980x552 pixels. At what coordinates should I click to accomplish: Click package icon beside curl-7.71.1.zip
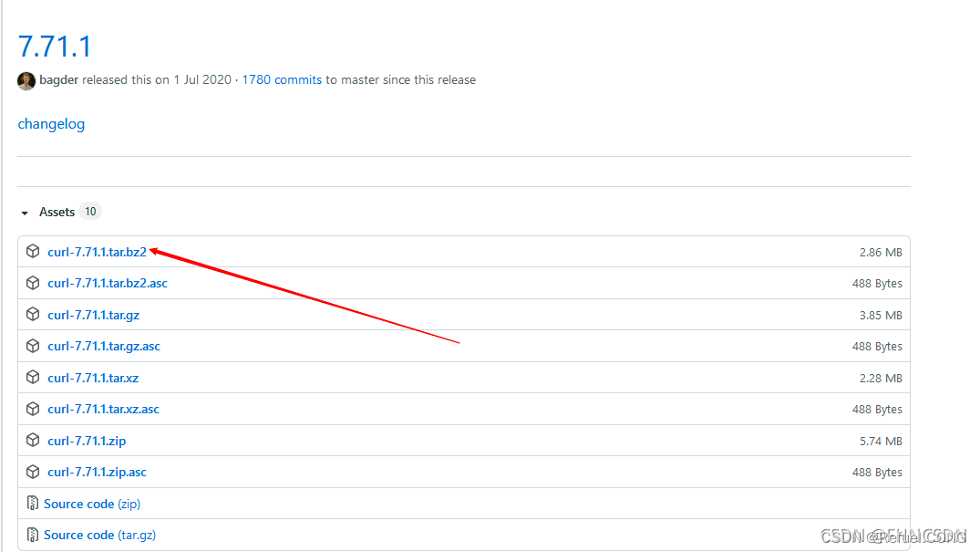33,440
